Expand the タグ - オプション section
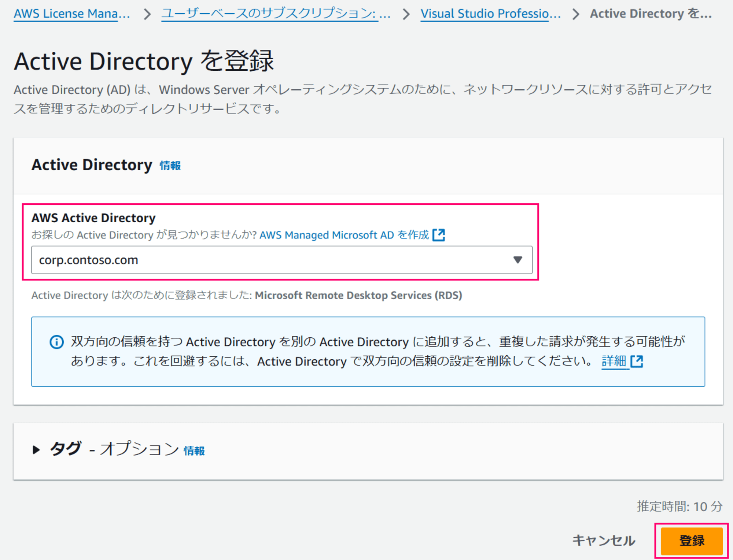 [x=36, y=449]
